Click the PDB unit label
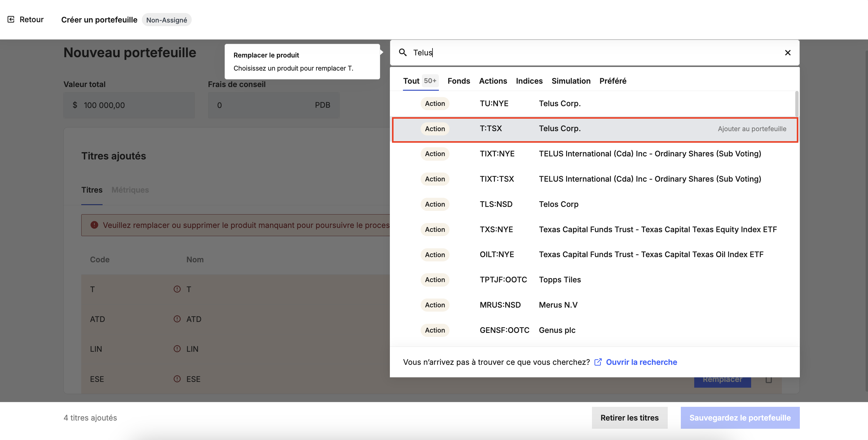The width and height of the screenshot is (868, 440). (323, 105)
